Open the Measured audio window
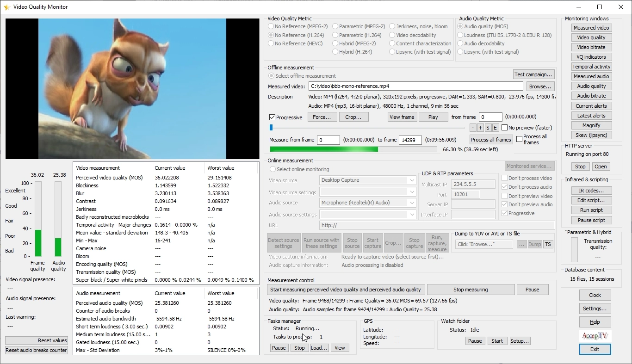This screenshot has width=632, height=364. tap(591, 76)
